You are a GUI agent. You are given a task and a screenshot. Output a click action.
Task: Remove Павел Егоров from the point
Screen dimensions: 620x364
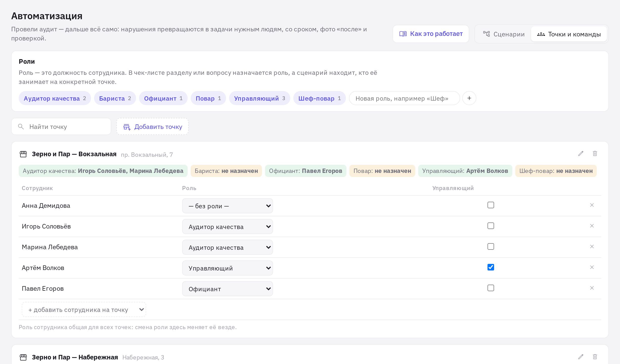pyautogui.click(x=592, y=288)
